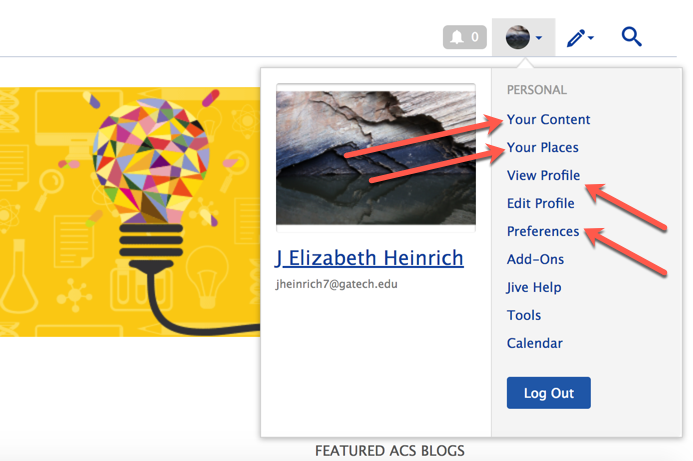Click the Featured ACS Blogs heading
Image resolution: width=693 pixels, height=461 pixels.
coord(389,451)
